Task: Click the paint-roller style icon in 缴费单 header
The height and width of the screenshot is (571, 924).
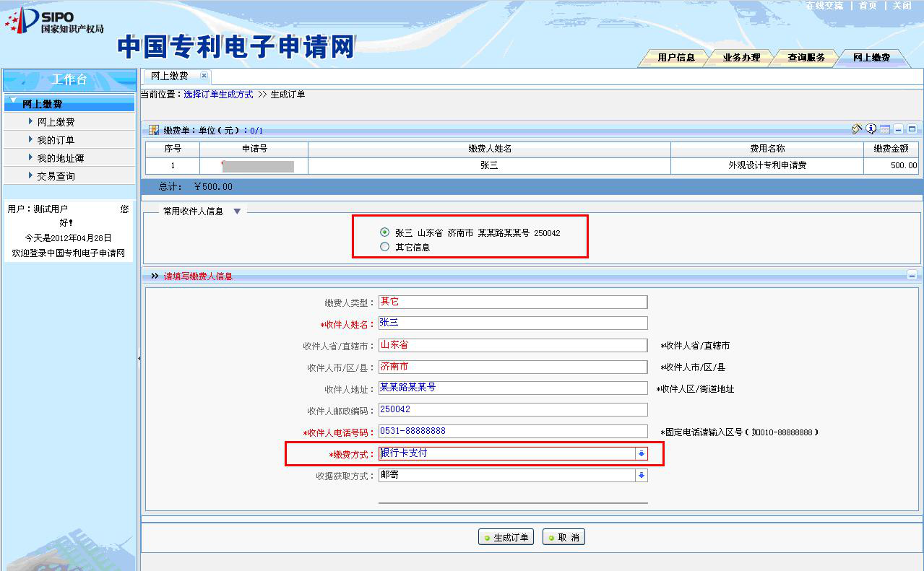Action: click(x=858, y=129)
